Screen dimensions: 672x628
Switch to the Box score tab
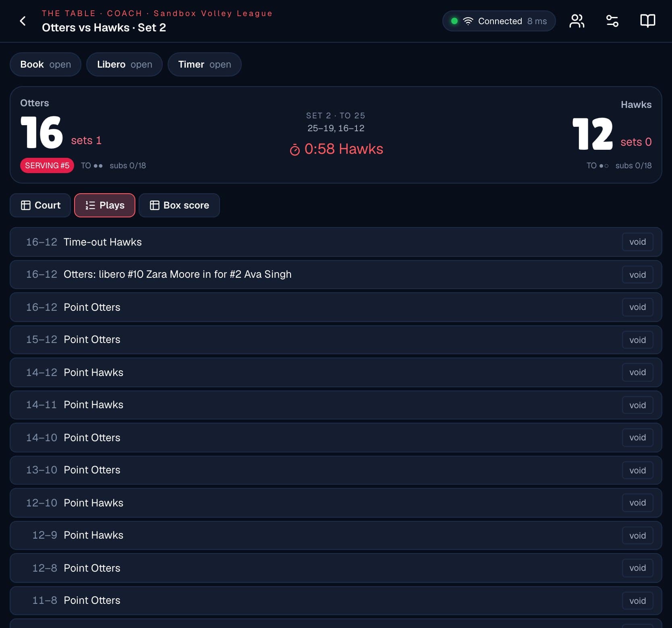pyautogui.click(x=179, y=205)
